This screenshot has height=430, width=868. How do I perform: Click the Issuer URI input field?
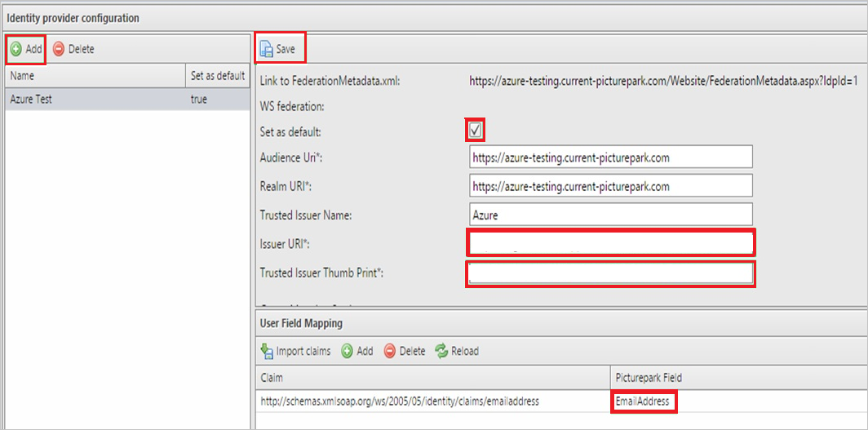610,242
